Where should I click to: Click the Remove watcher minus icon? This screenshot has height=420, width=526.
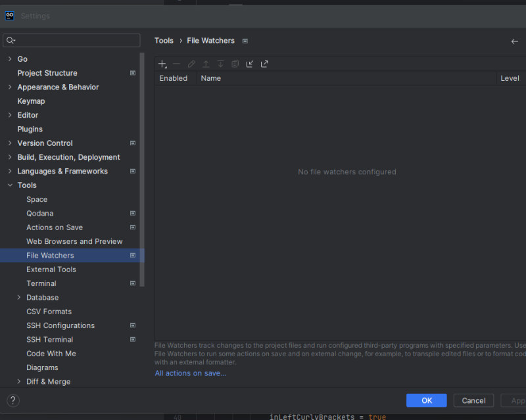tap(176, 64)
